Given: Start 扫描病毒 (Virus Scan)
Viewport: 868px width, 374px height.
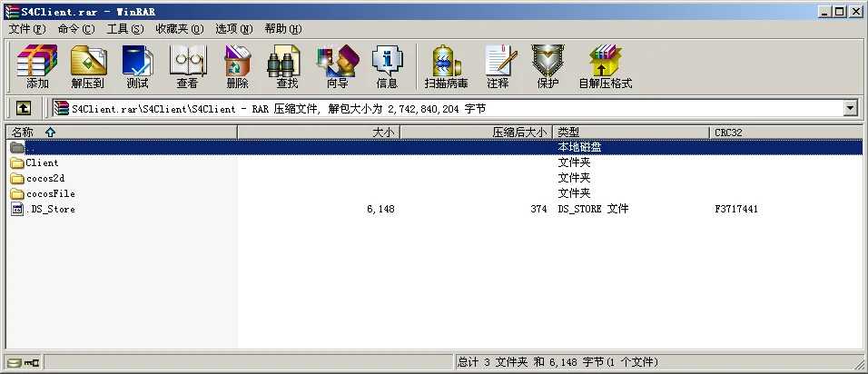Looking at the screenshot, I should point(444,67).
